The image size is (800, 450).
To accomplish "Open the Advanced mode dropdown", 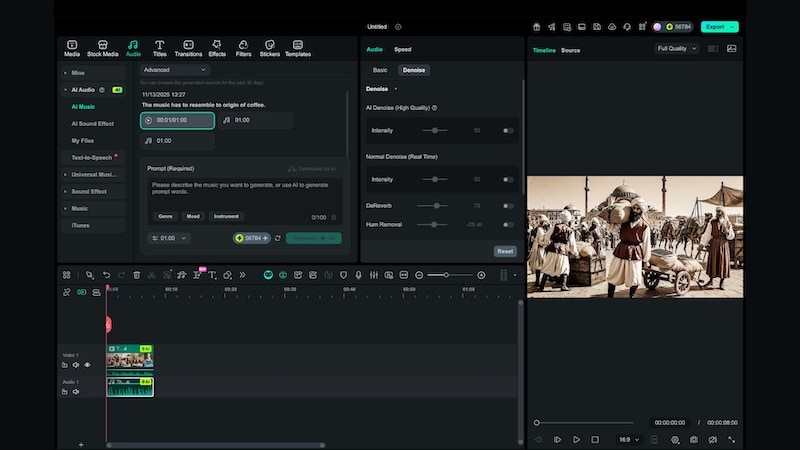I will click(x=174, y=70).
